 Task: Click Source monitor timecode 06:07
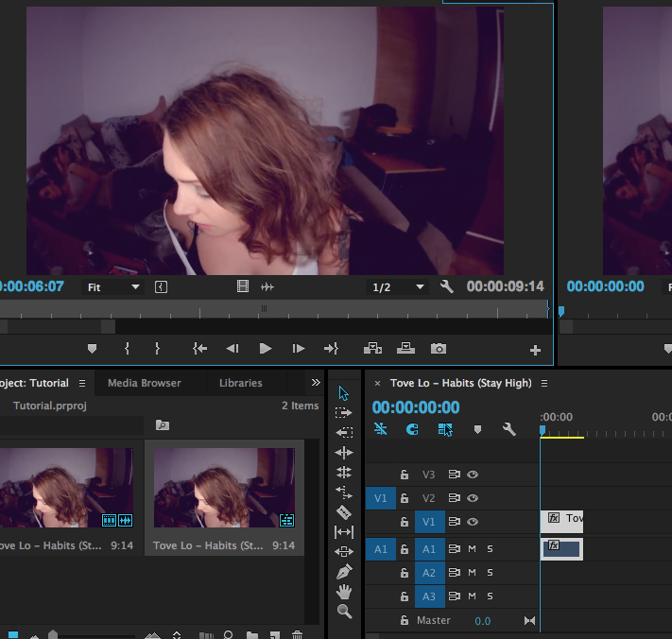coord(32,286)
